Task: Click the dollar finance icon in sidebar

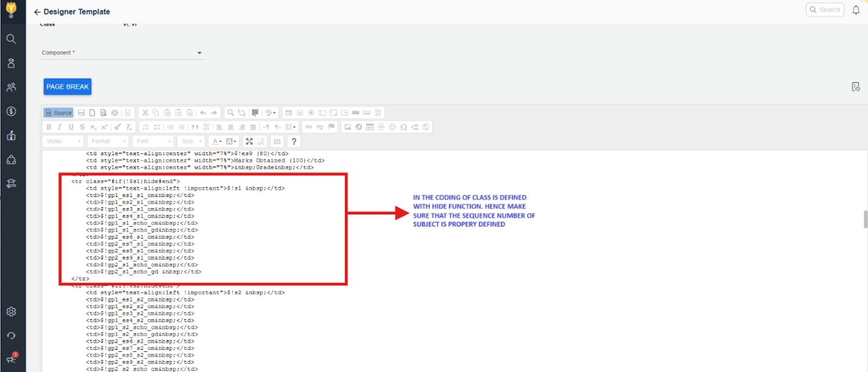Action: [x=11, y=111]
